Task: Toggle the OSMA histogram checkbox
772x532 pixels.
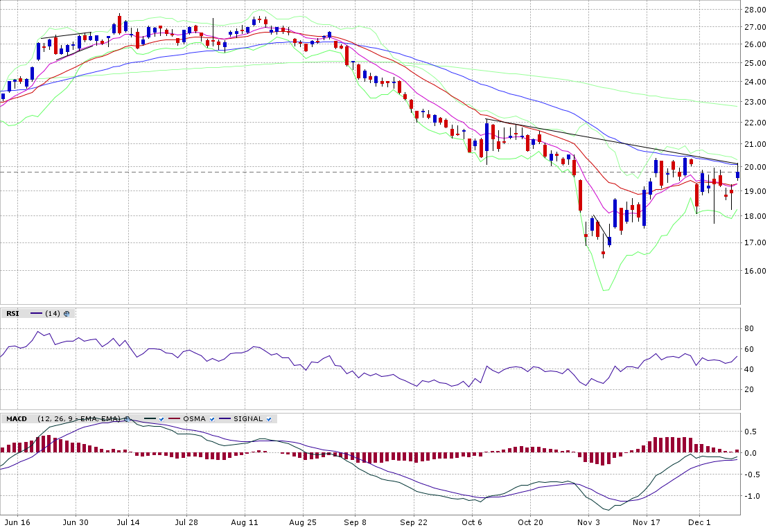Action: [x=212, y=419]
